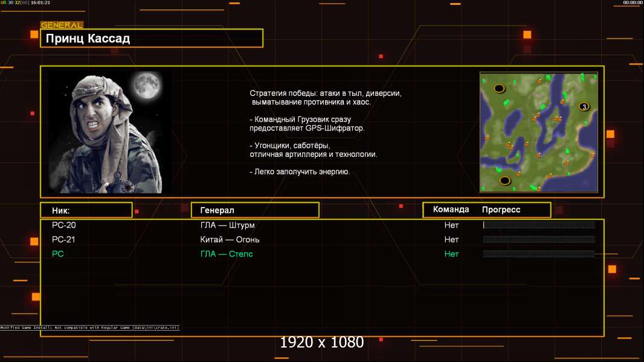This screenshot has width=644, height=362.
Task: Click the map preview thumbnail
Action: tap(539, 132)
